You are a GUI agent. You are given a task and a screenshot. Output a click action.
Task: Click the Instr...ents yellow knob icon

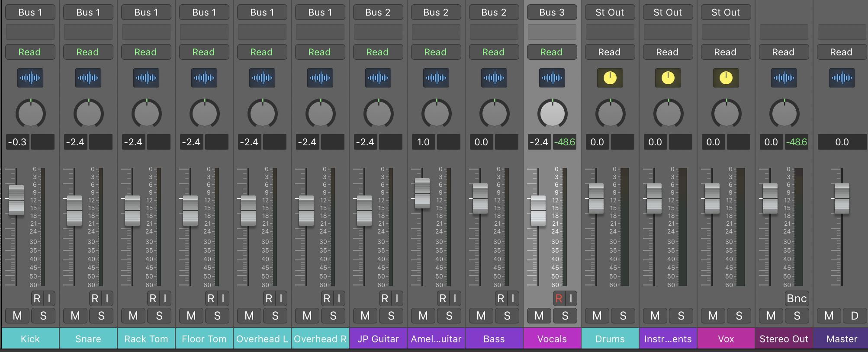tap(668, 78)
